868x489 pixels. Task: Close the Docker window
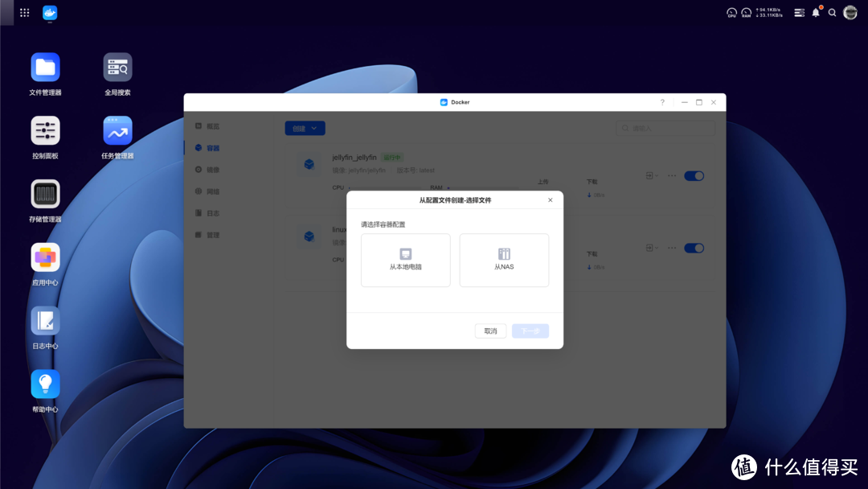(x=714, y=102)
